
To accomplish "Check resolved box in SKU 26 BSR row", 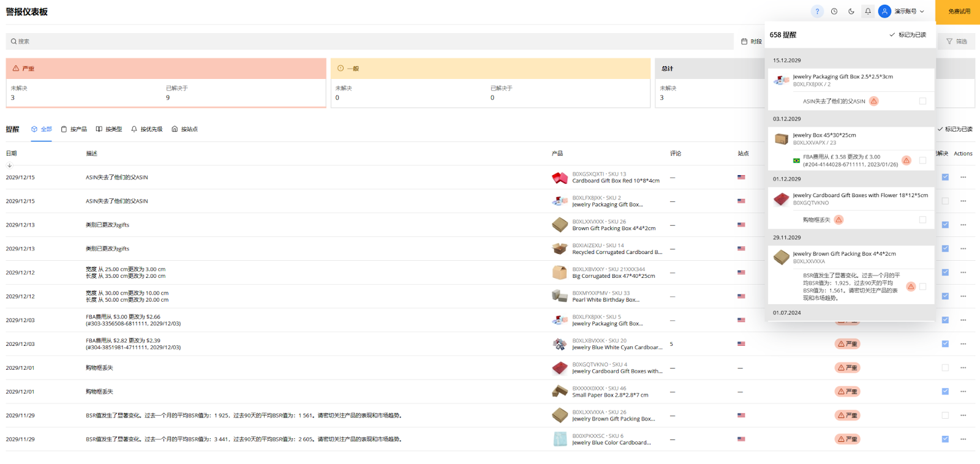I will point(945,415).
